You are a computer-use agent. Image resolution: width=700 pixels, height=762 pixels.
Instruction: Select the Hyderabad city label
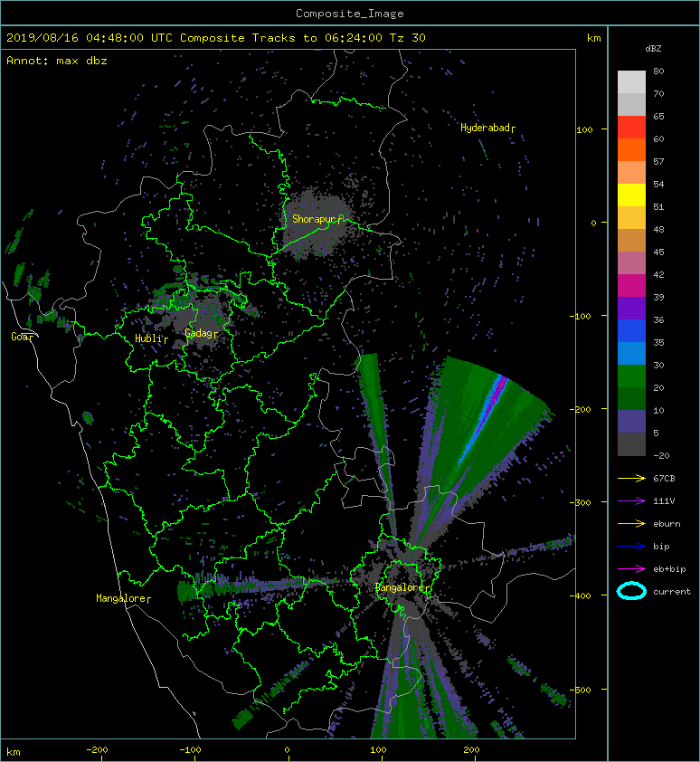click(x=487, y=128)
